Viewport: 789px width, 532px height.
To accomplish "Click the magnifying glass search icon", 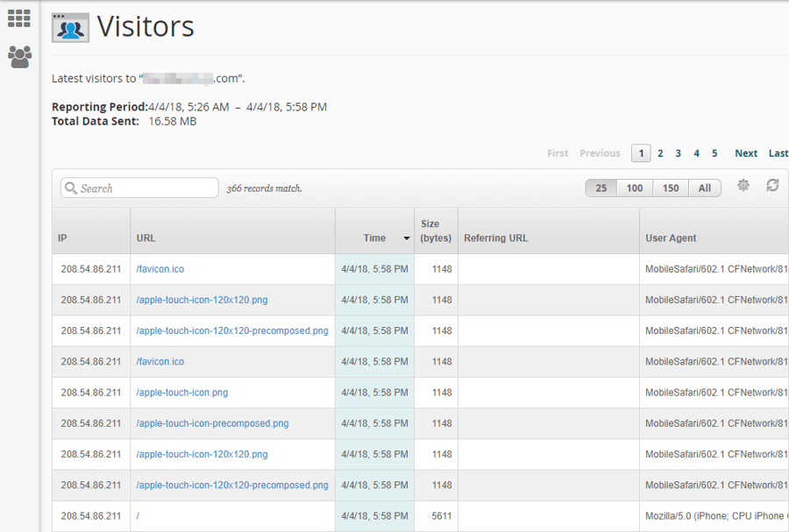I will pos(70,188).
